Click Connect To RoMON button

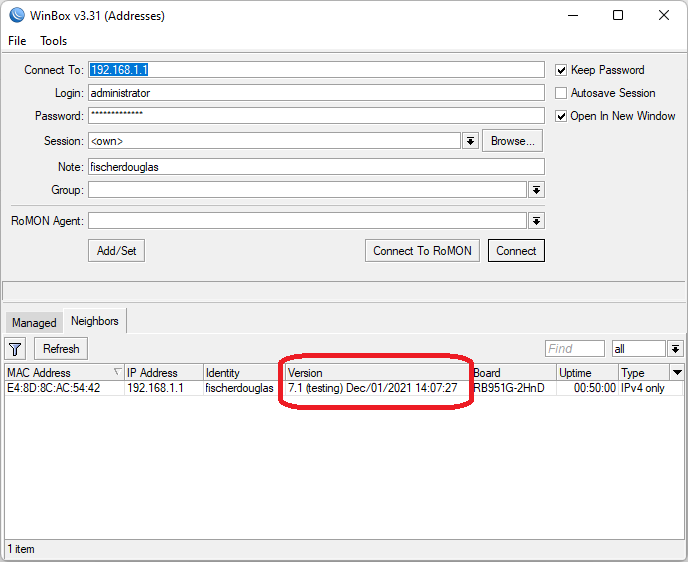tap(422, 251)
